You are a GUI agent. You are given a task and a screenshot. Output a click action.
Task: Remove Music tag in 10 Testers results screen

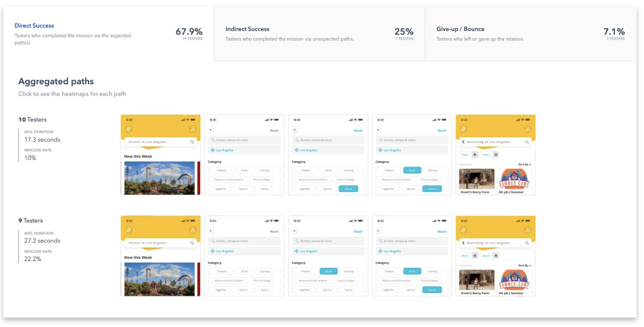[474, 155]
